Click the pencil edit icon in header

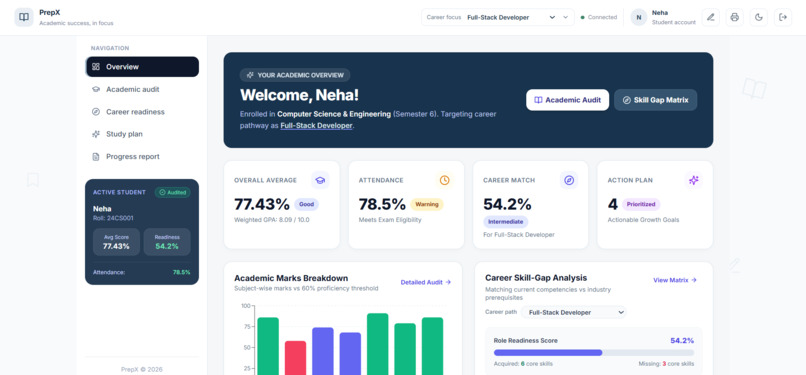710,17
